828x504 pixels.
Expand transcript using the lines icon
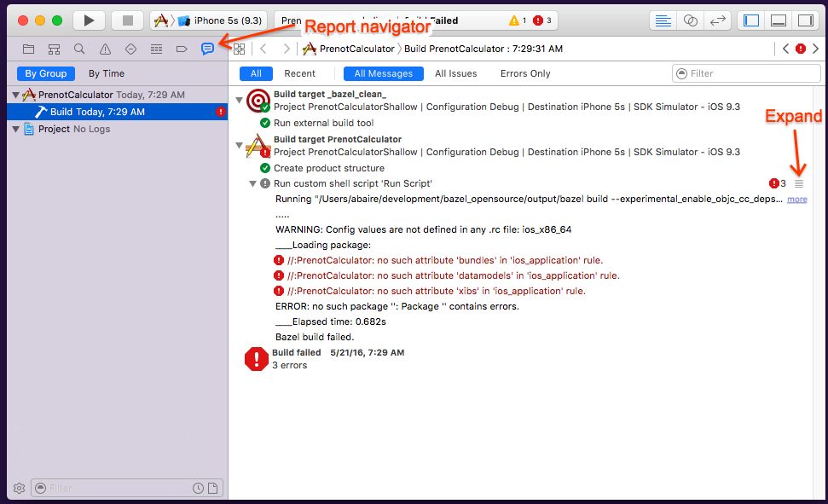[x=799, y=184]
